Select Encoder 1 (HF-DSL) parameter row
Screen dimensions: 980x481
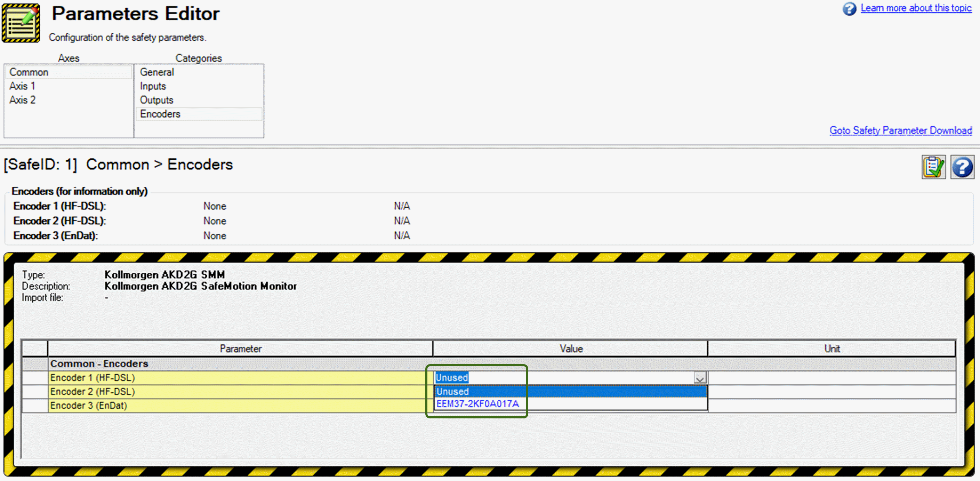tap(240, 377)
